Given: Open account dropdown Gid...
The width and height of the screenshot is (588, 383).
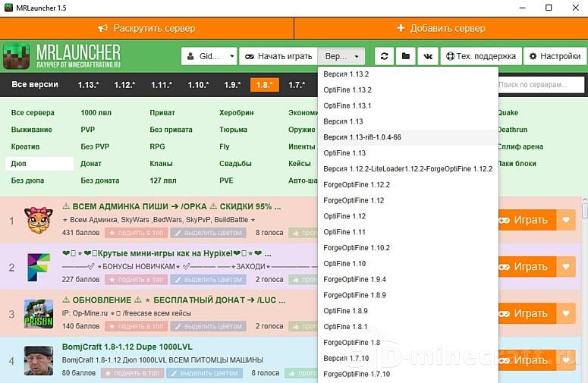Looking at the screenshot, I should pyautogui.click(x=209, y=56).
